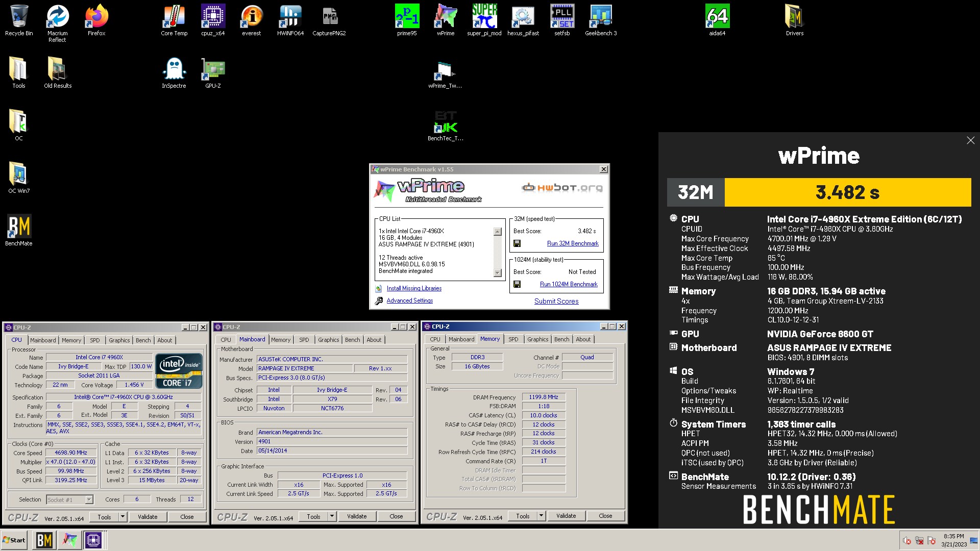Click Close button in left CPU-Z window
980x551 pixels.
tap(187, 517)
